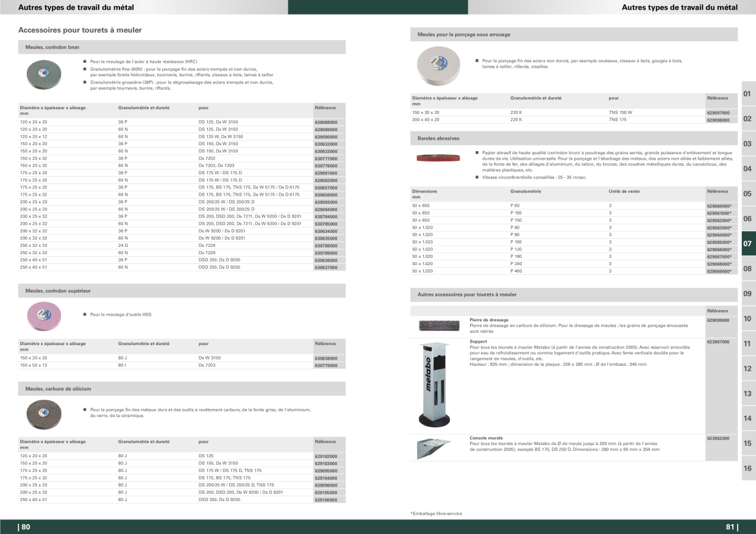
Task: Click the 'DS 125' cell in silicon carbide table
Action: (x=206, y=456)
